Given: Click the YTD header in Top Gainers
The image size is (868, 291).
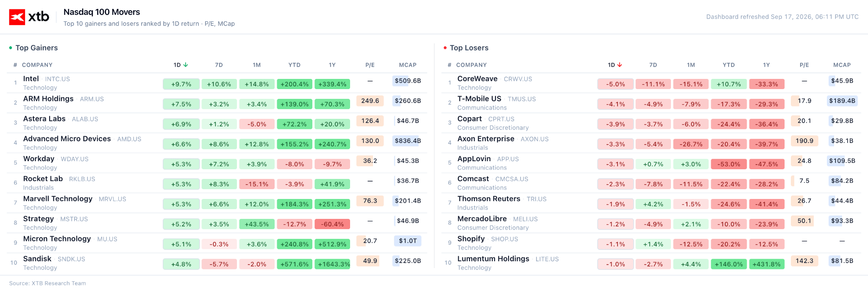Looking at the screenshot, I should [x=295, y=65].
